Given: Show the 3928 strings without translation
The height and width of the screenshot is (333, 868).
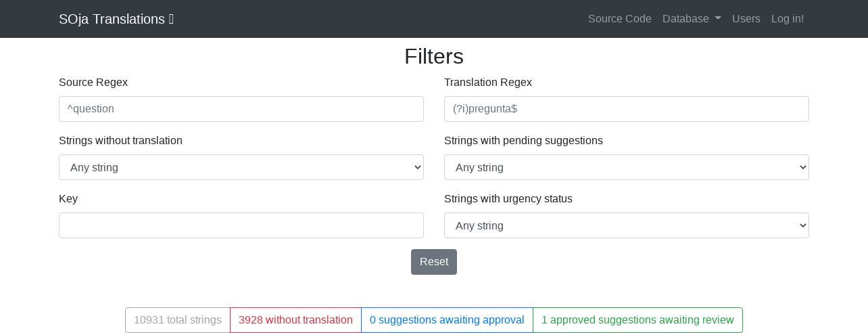Looking at the screenshot, I should [295, 320].
